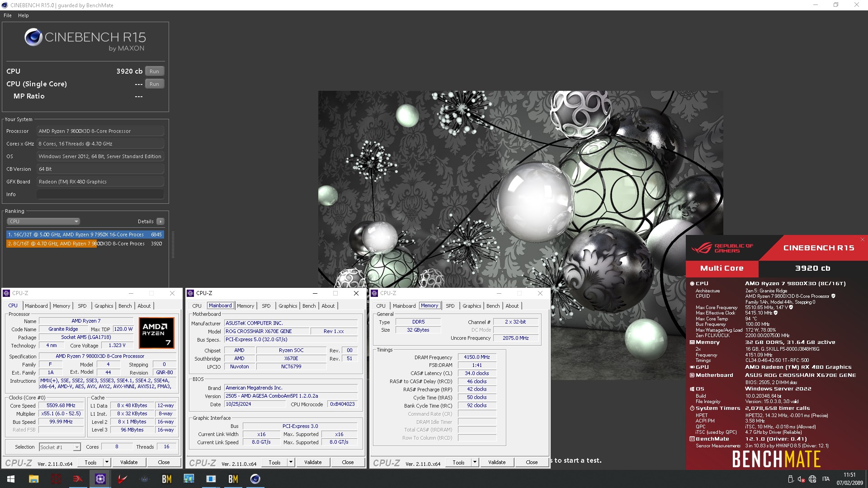Viewport: 868px width, 488px height.
Task: Open the Socket #1 selection dropdown
Action: pyautogui.click(x=60, y=447)
